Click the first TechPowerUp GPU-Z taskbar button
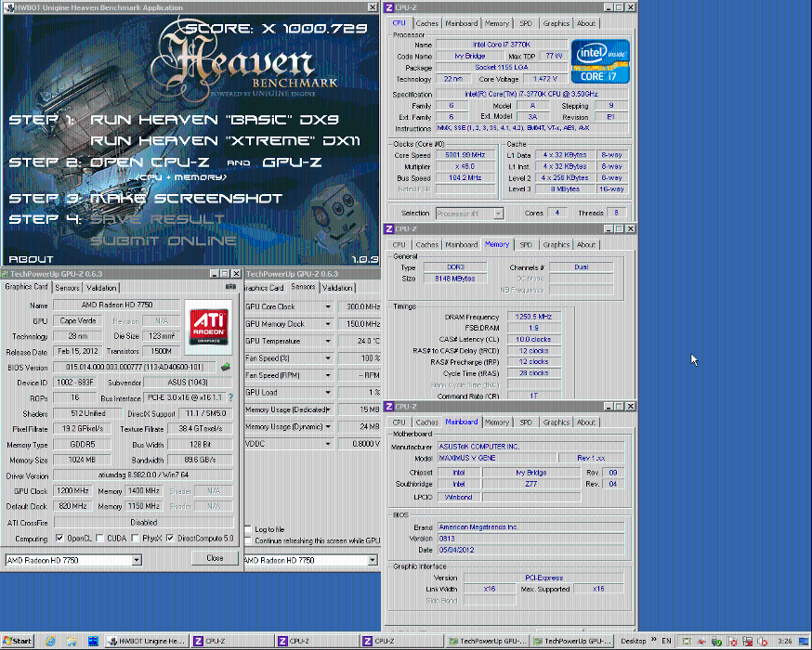Viewport: 812px width, 650px height. pos(486,642)
